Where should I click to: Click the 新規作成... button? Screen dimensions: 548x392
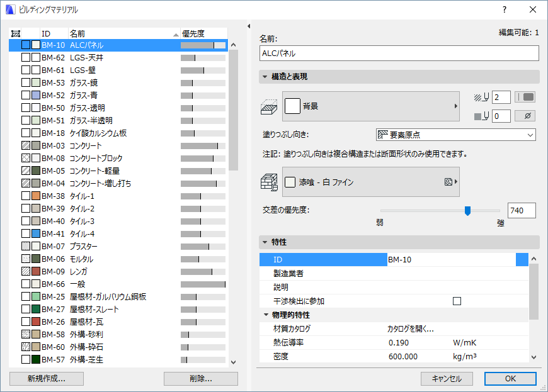[47, 379]
